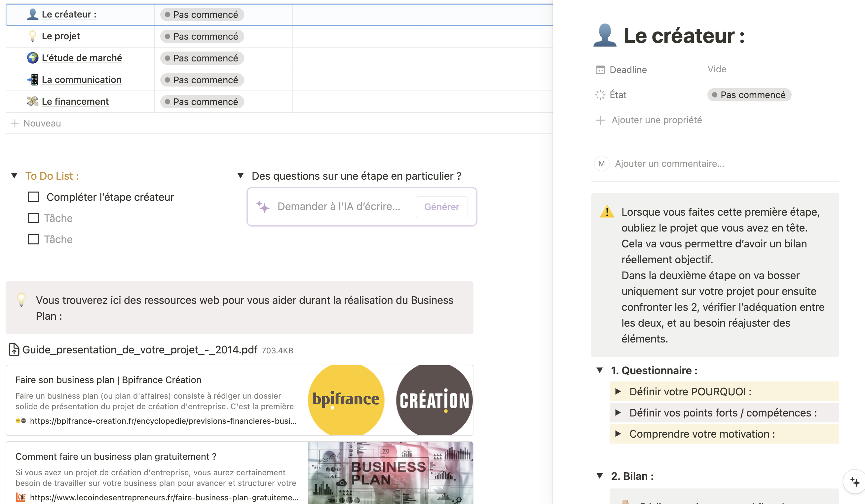Tick the first empty Tâche checkbox
The image size is (865, 504).
pos(33,218)
